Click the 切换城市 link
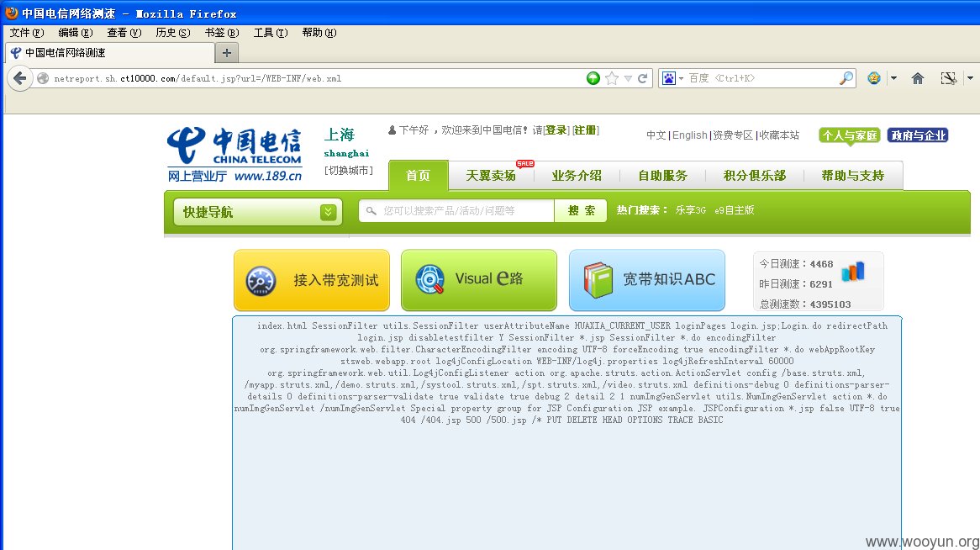The image size is (980, 550). [348, 170]
